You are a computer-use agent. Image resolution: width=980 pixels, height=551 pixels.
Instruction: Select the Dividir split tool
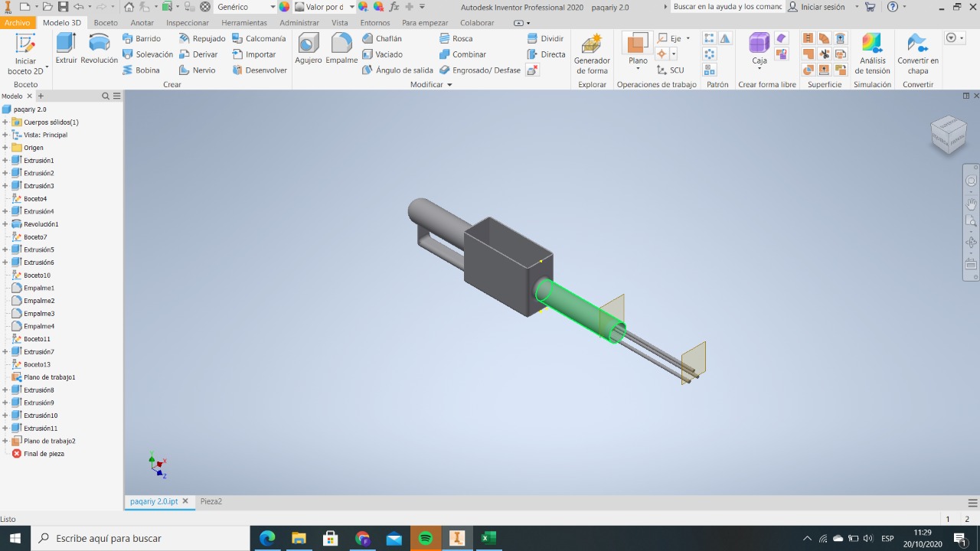(x=545, y=38)
